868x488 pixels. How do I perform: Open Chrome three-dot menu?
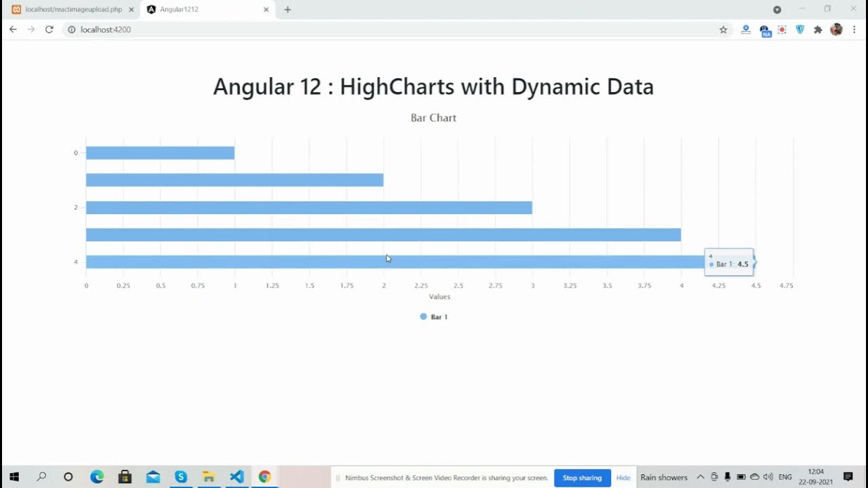coord(854,30)
